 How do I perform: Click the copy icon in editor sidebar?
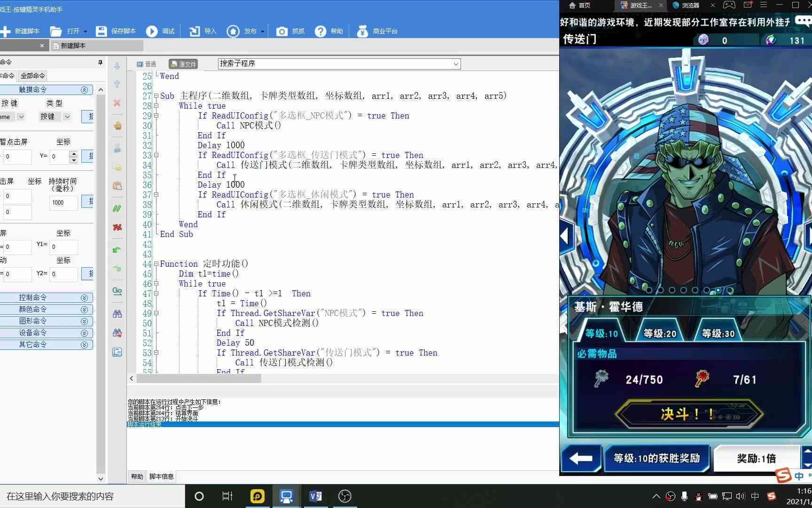(x=117, y=167)
